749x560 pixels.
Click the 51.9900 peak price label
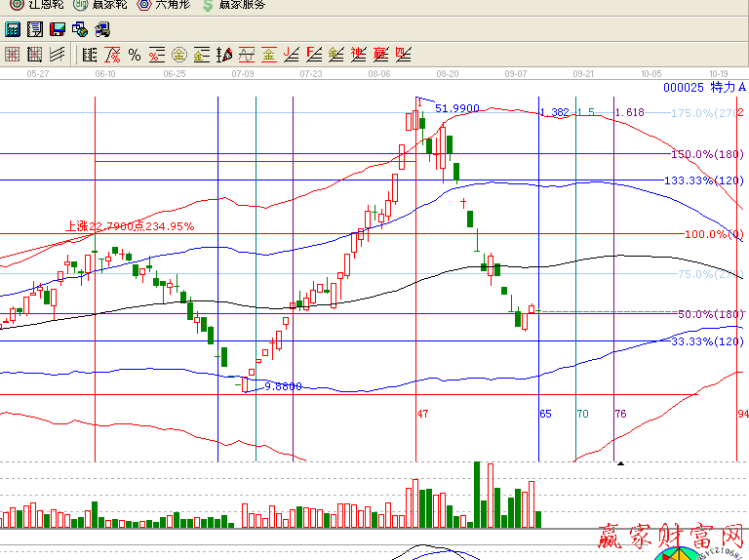[x=456, y=108]
